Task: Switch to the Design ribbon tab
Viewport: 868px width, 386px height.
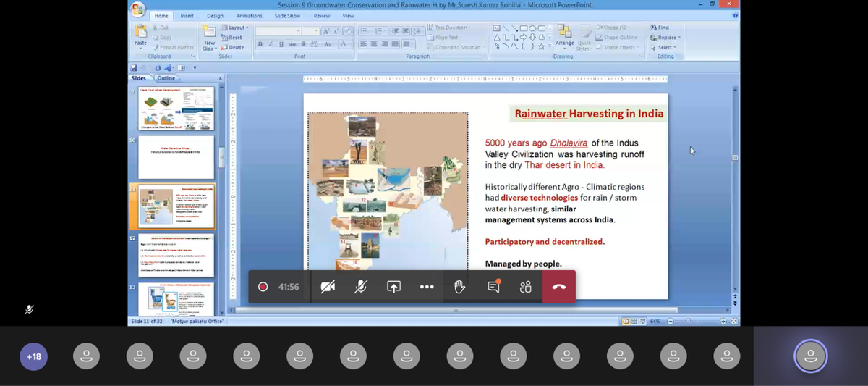Action: pos(215,16)
